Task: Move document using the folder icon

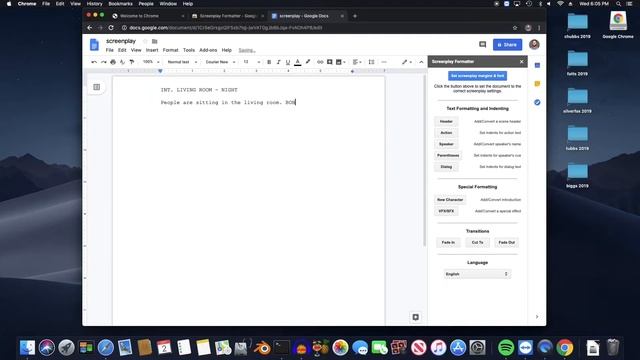Action: coord(155,41)
